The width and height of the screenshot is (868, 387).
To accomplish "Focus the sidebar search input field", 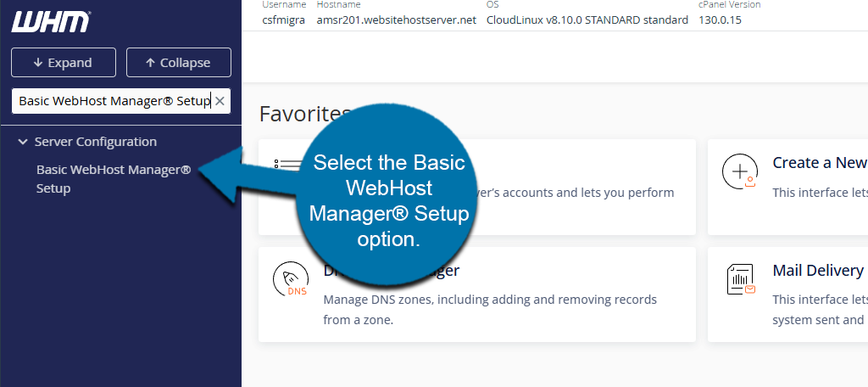I will click(112, 101).
